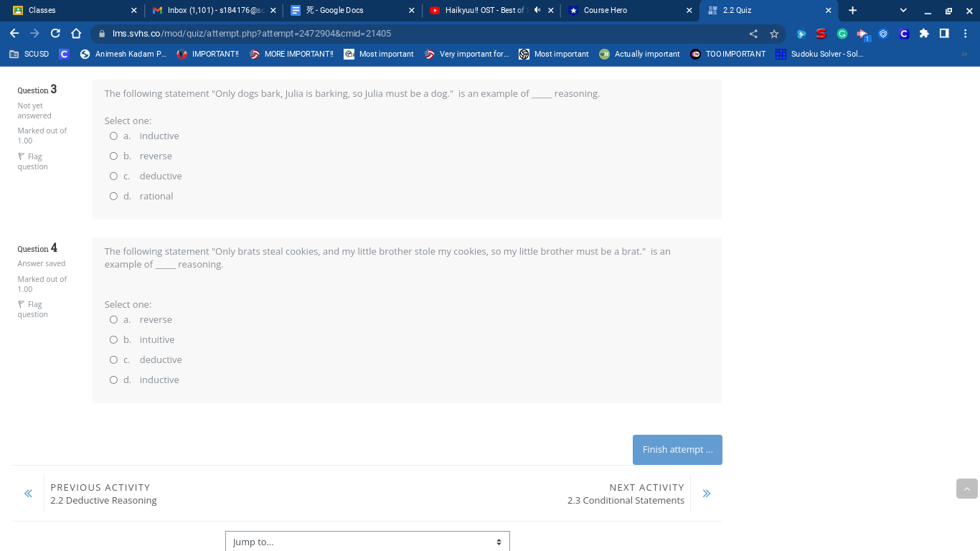Open the tab search chevron next to tabs
The width and height of the screenshot is (980, 551).
point(903,10)
